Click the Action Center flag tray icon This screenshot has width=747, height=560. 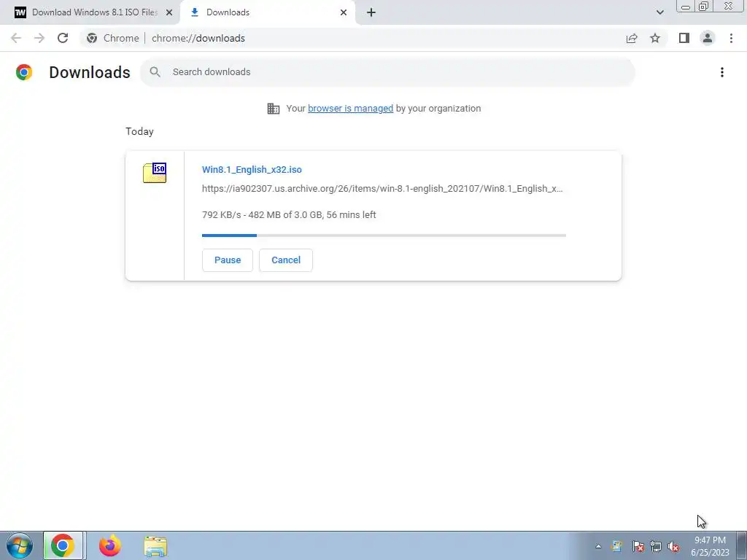tap(638, 546)
